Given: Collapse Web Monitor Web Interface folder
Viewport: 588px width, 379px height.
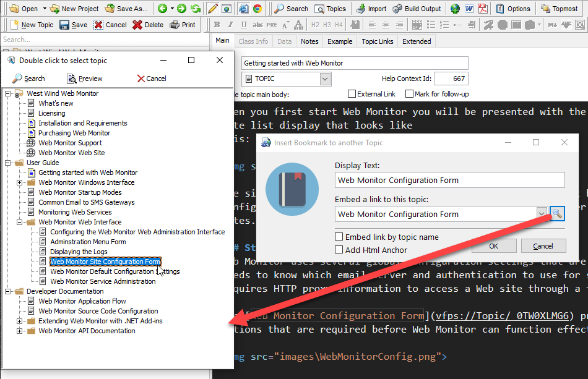Looking at the screenshot, I should pos(20,222).
